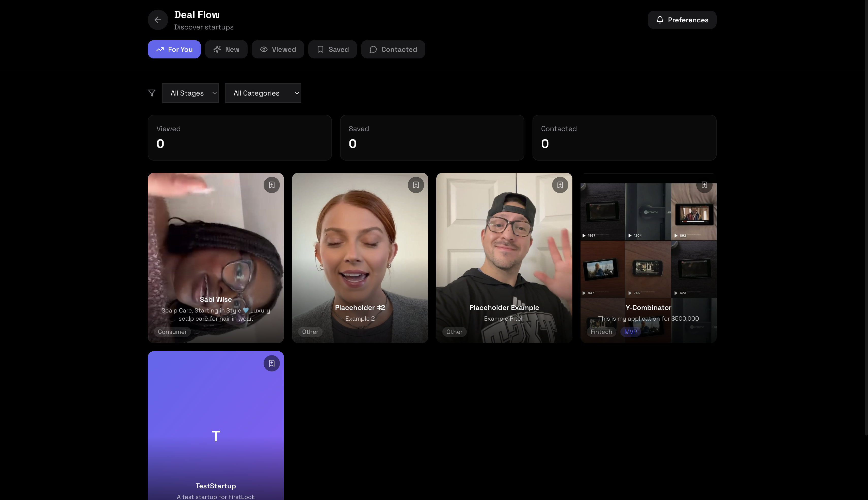Click the filter funnel icon
This screenshot has width=868, height=500.
(x=152, y=93)
